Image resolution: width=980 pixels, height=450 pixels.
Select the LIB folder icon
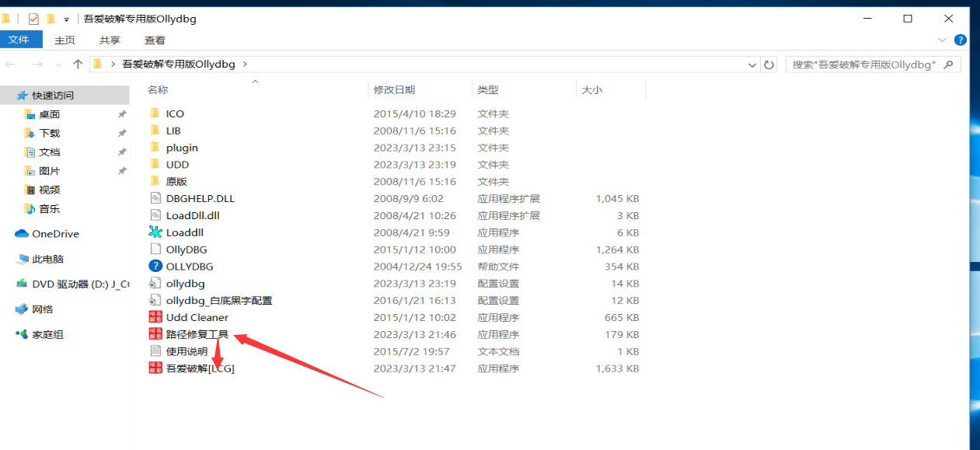155,131
